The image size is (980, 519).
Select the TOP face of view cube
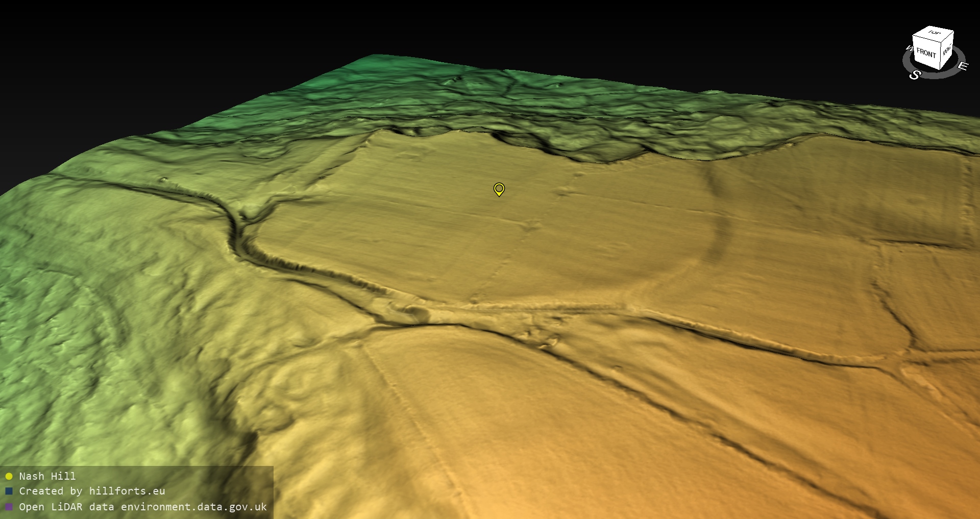click(x=934, y=33)
